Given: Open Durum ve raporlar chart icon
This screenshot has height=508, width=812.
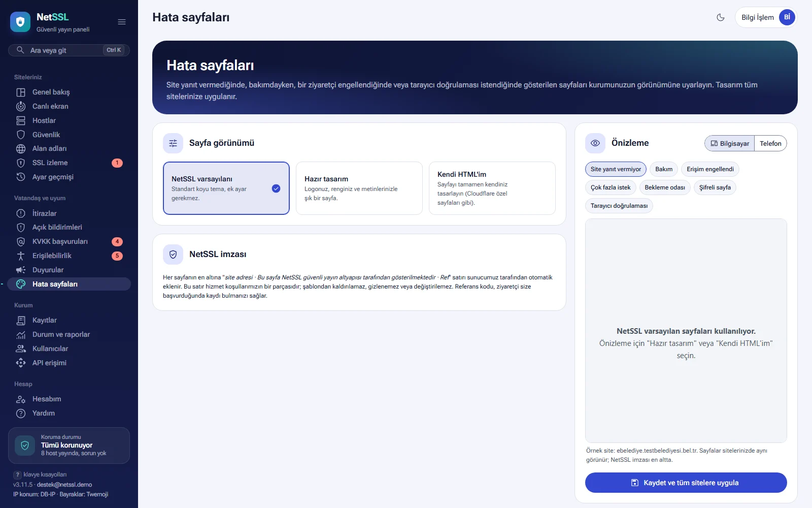Looking at the screenshot, I should tap(21, 334).
